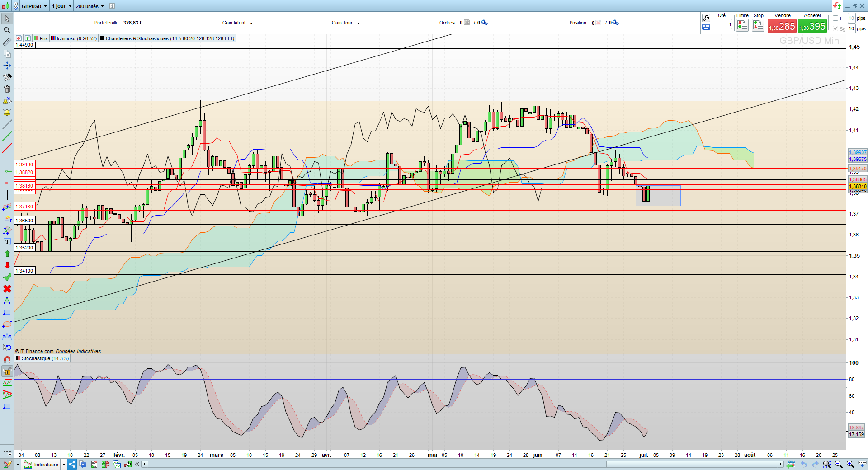The width and height of the screenshot is (868, 470).
Task: Insert a green up arrow marker
Action: click(7, 254)
